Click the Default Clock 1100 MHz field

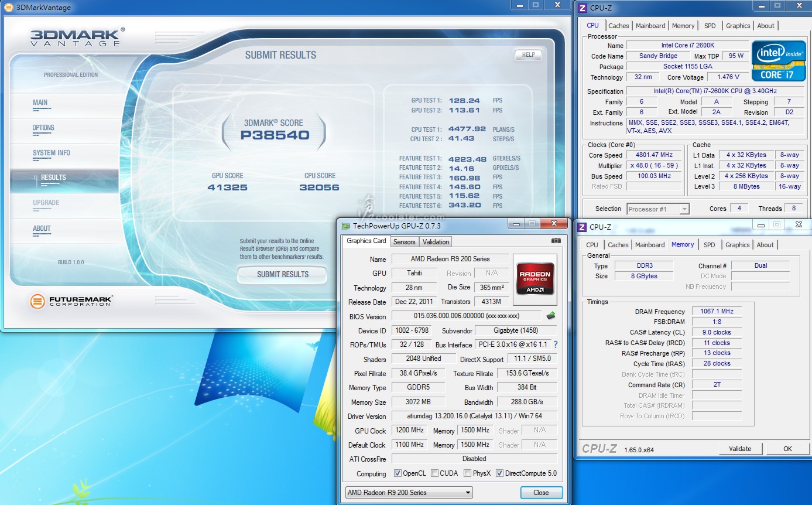(x=409, y=445)
